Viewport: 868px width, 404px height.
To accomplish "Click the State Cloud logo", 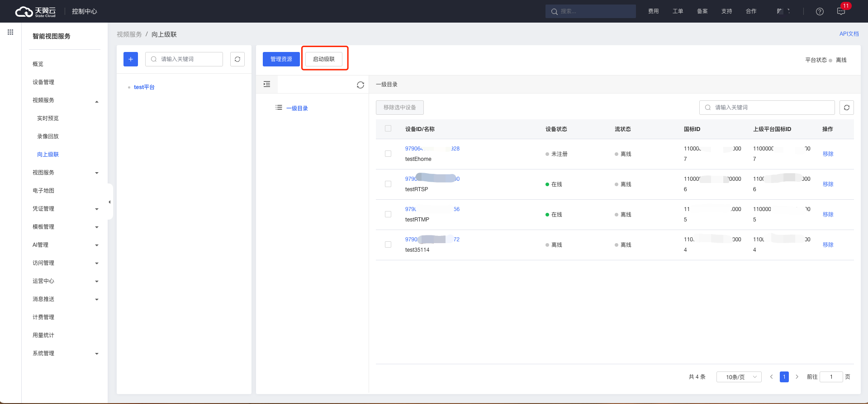I will (x=35, y=12).
